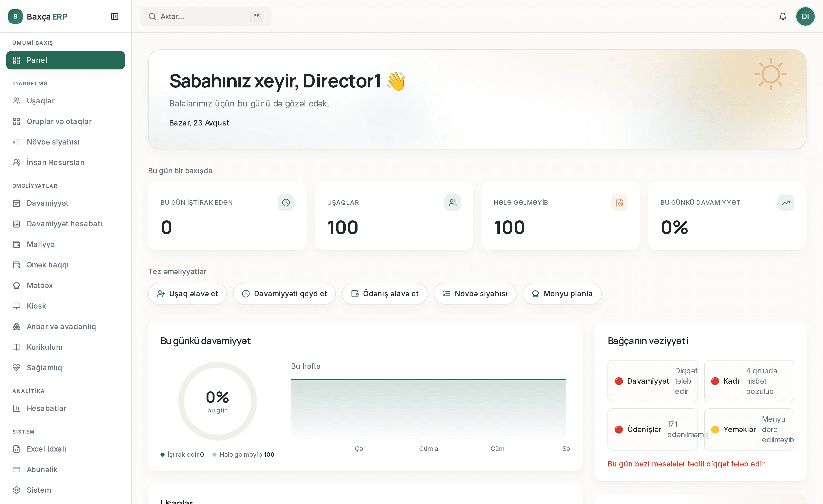
Task: Click the Ödənişlər status tile
Action: click(652, 429)
